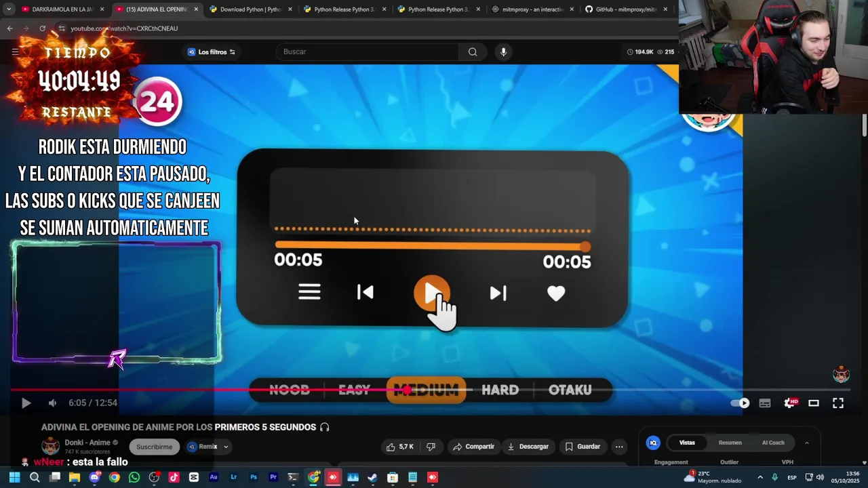Show hidden system tray icons

coord(760,477)
